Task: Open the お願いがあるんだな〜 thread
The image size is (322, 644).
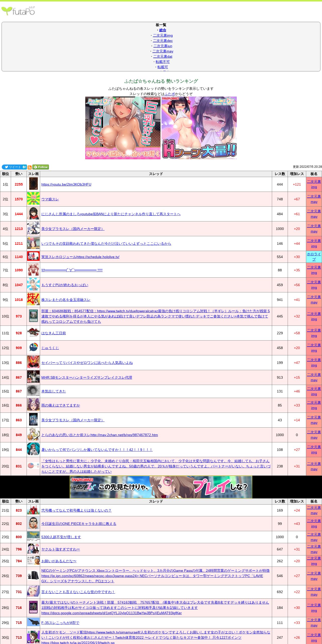Action: pos(59,561)
